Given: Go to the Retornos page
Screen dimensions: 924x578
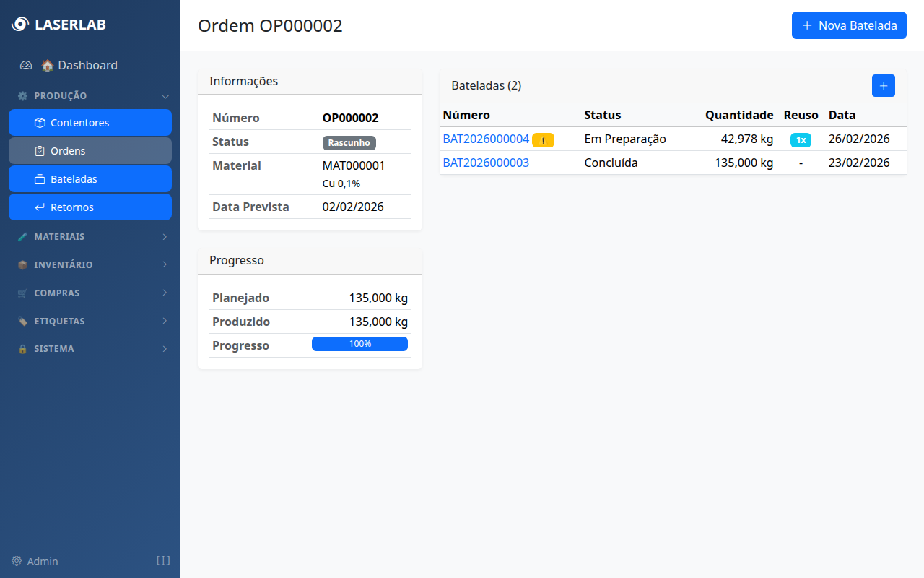Looking at the screenshot, I should click(x=90, y=207).
